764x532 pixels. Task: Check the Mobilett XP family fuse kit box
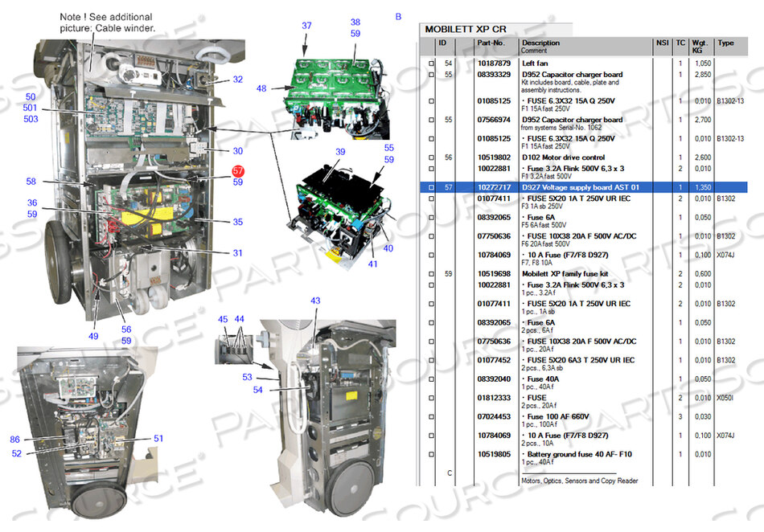pos(431,274)
